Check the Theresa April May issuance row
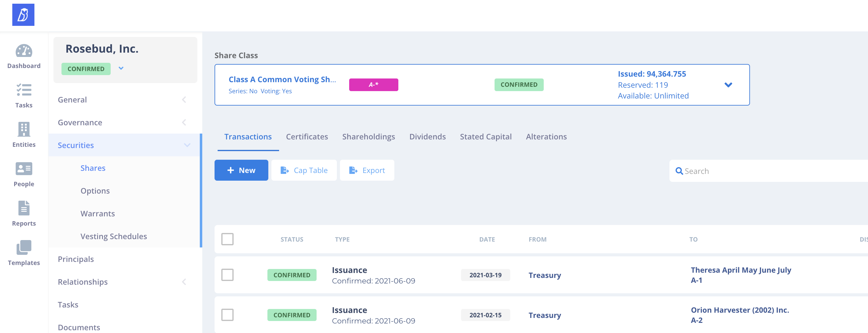This screenshot has height=333, width=868. click(x=227, y=275)
